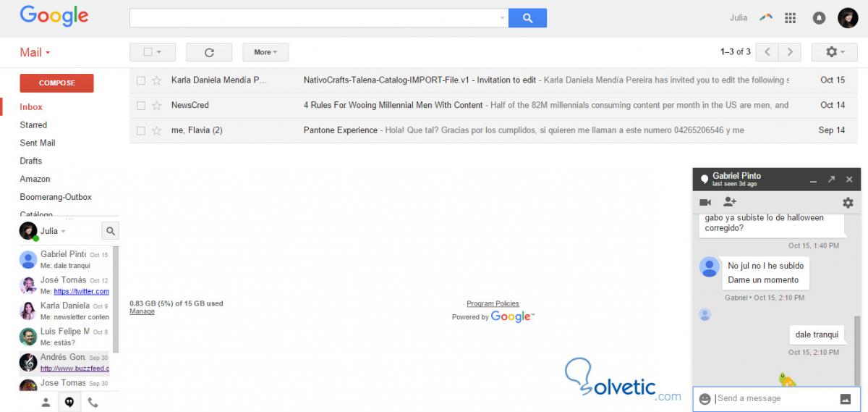Star the Karla Daniela Mendía email

156,80
